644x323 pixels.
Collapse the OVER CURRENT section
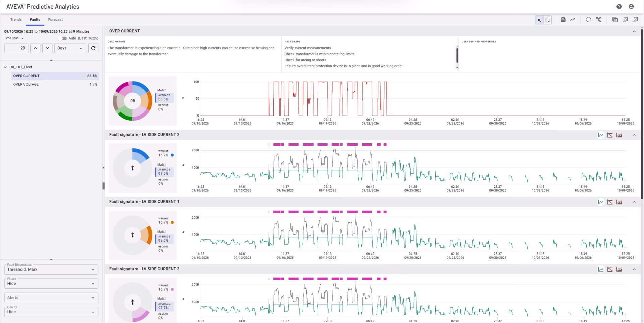tap(634, 31)
